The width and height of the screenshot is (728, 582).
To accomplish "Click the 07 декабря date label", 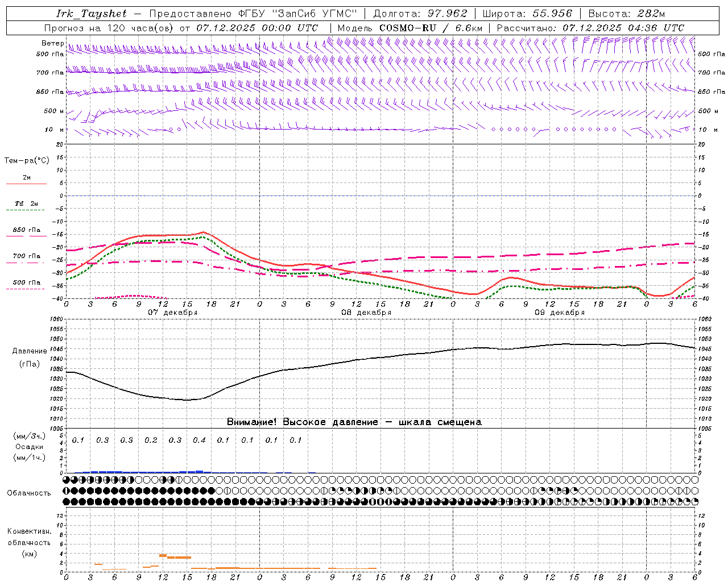I will click(172, 313).
